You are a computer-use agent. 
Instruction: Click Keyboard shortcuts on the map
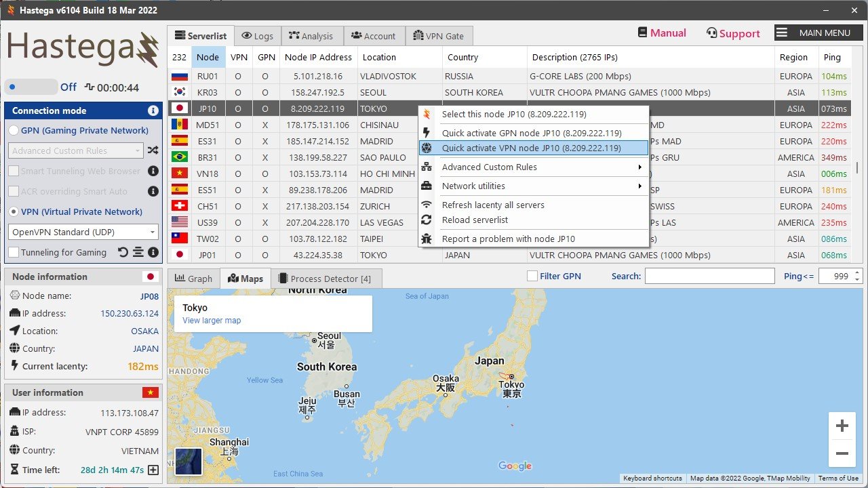click(652, 479)
